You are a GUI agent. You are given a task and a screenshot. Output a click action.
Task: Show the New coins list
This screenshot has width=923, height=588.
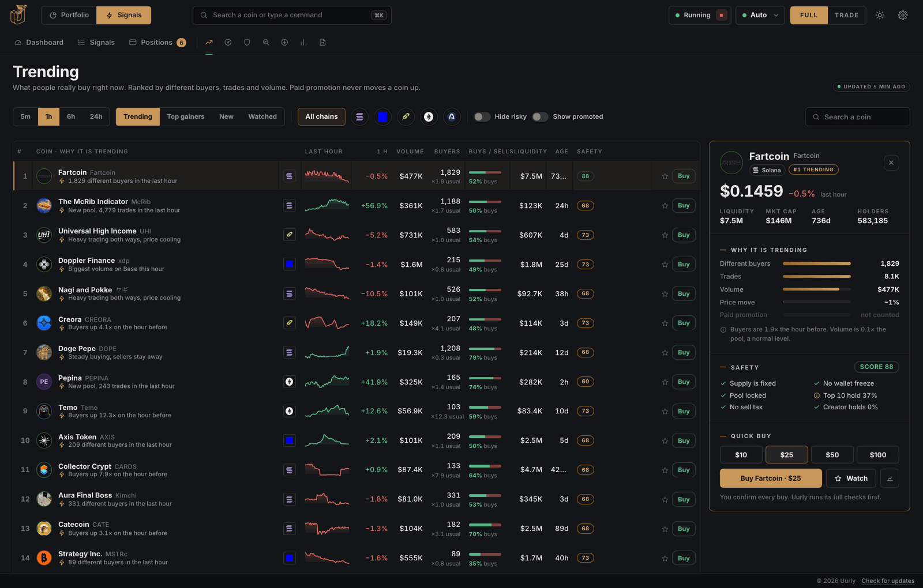(x=226, y=116)
